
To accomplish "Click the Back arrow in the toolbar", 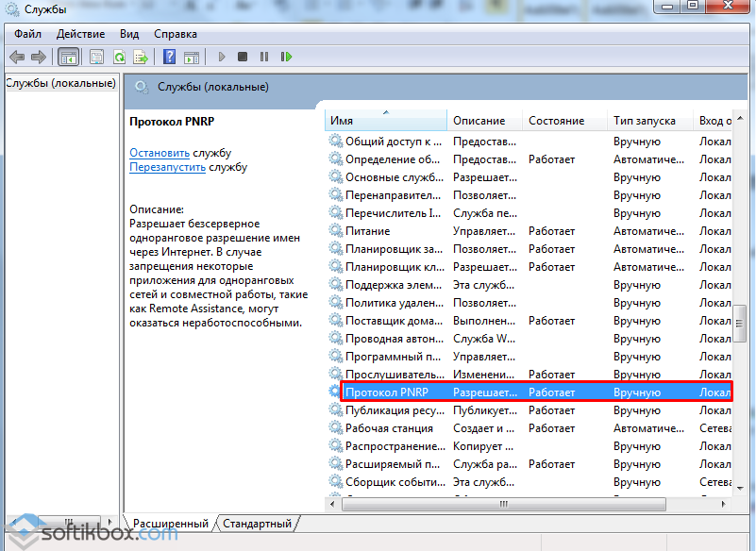I will [17, 57].
